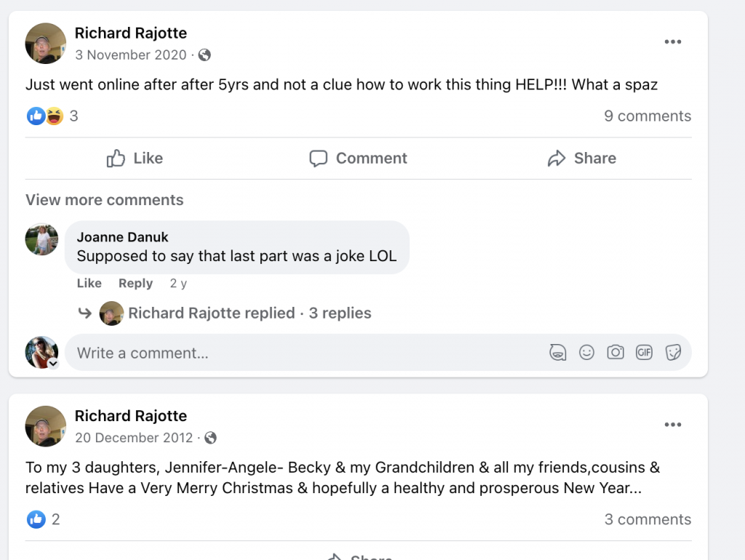Expand Richard Rajotte's 3 replies thread
745x560 pixels.
click(x=250, y=313)
